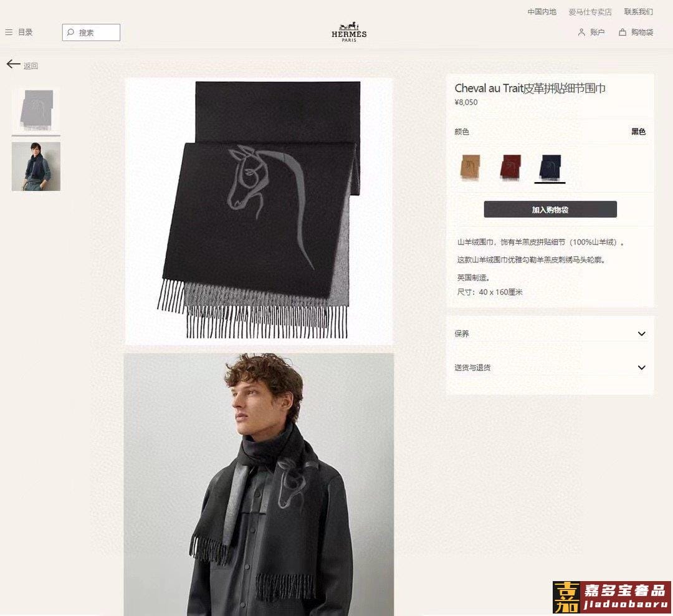
Task: Open the 爱马仕专卖店 store link
Action: pos(590,12)
